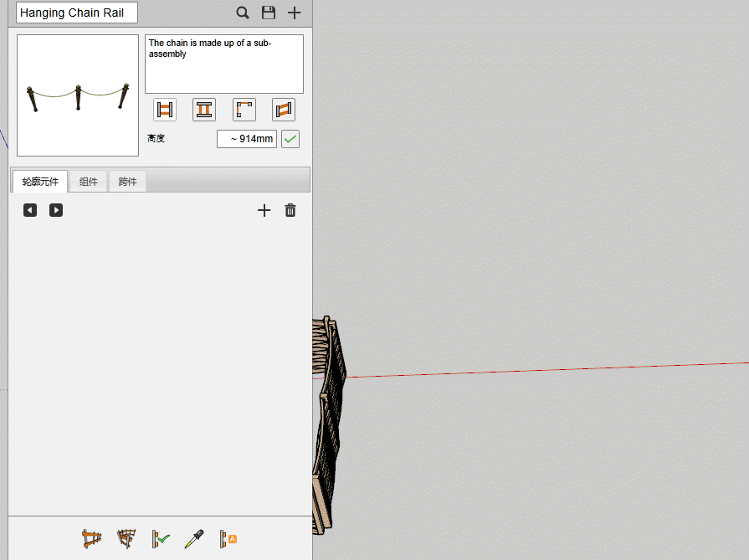
Task: Select the H-shaped post layout icon
Action: click(165, 110)
